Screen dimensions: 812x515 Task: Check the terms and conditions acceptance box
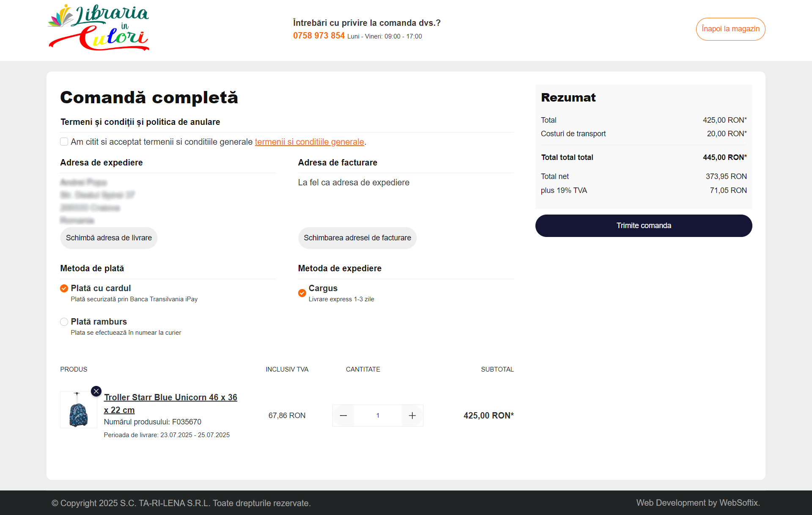pyautogui.click(x=64, y=141)
